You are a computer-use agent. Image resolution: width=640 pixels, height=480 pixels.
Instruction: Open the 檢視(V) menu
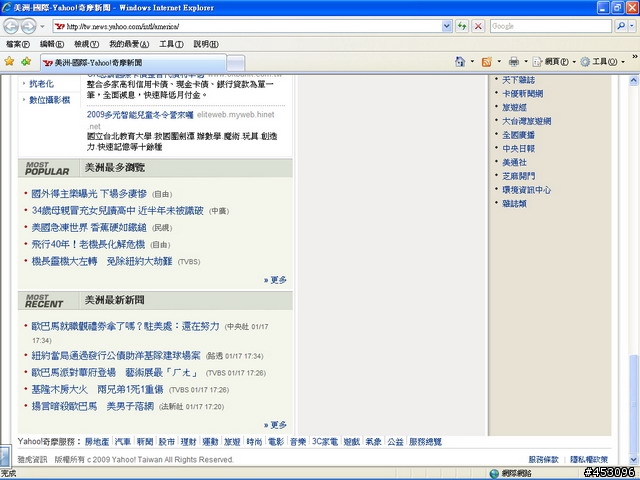tap(87, 44)
